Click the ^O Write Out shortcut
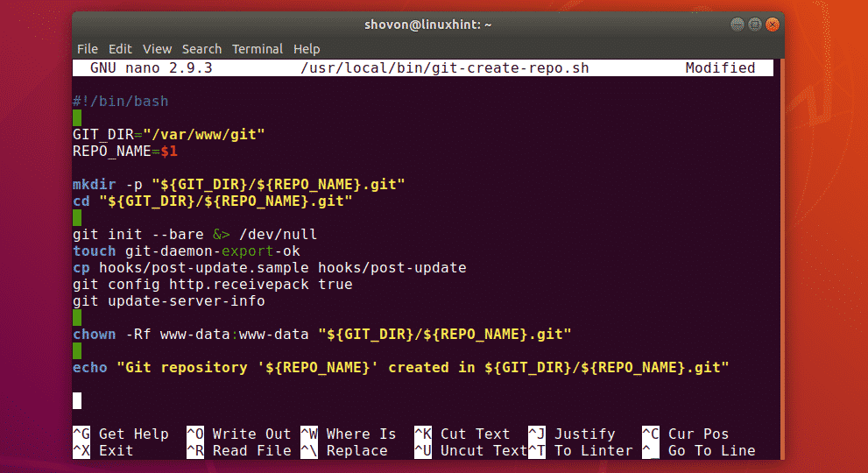 [x=238, y=434]
